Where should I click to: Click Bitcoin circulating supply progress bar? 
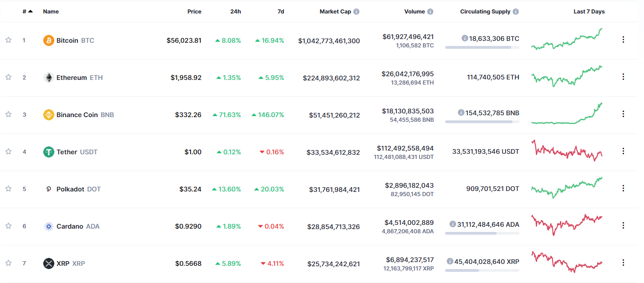click(482, 47)
